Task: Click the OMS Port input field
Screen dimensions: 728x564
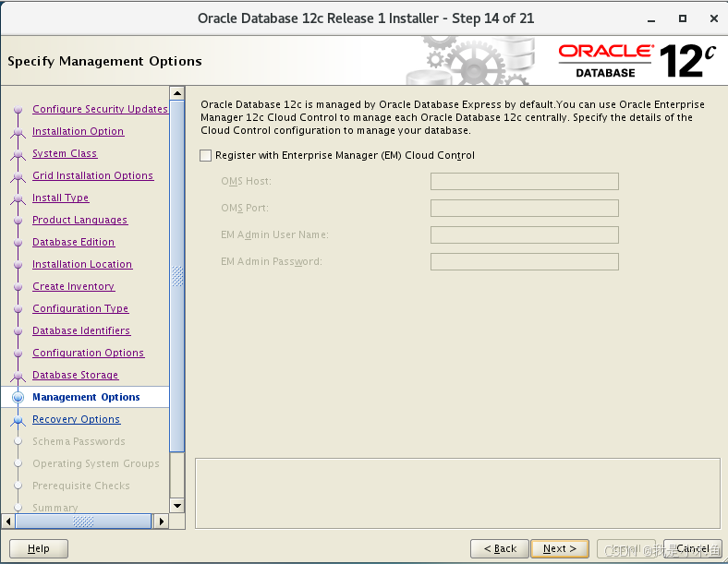Action: click(524, 209)
